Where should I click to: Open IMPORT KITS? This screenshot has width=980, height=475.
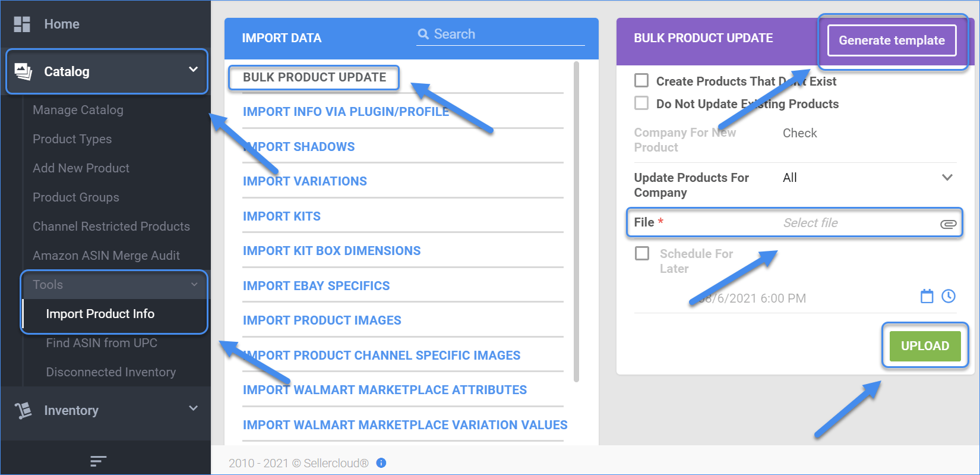coord(282,216)
